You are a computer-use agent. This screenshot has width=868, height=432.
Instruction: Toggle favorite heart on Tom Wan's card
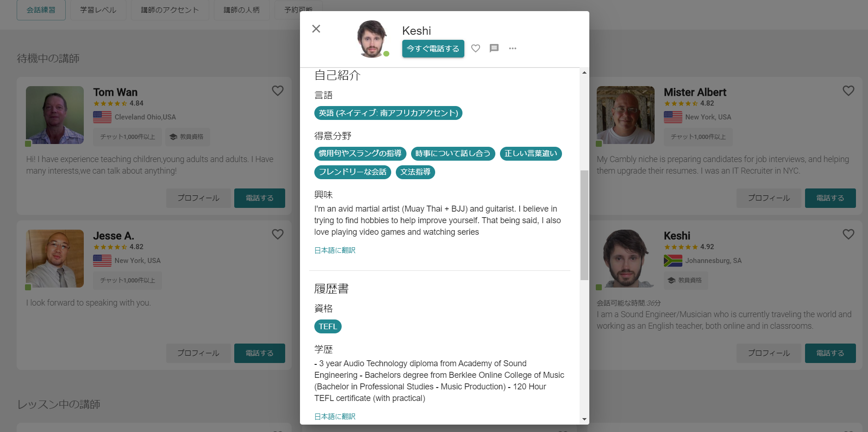[x=278, y=91]
